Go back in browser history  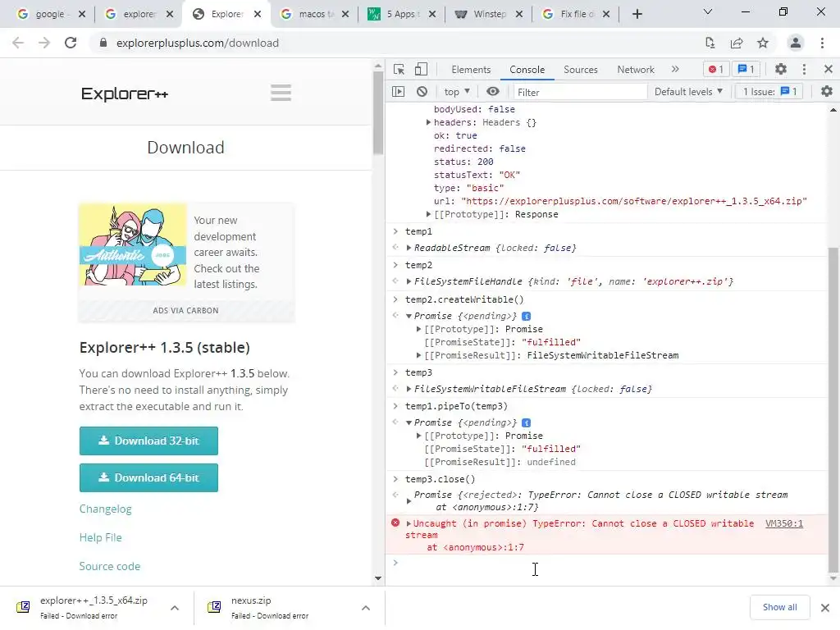18,43
